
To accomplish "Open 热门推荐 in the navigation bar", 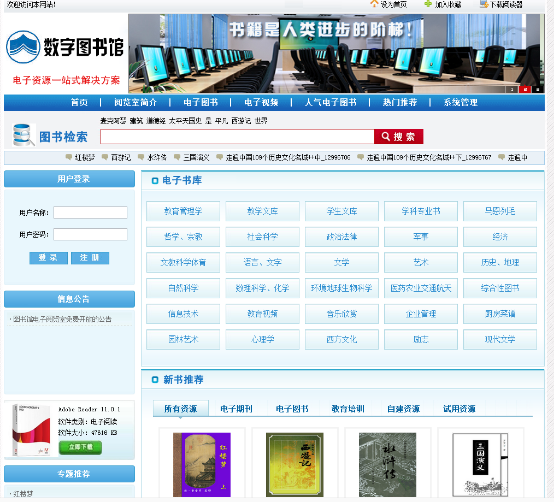I will (x=400, y=102).
